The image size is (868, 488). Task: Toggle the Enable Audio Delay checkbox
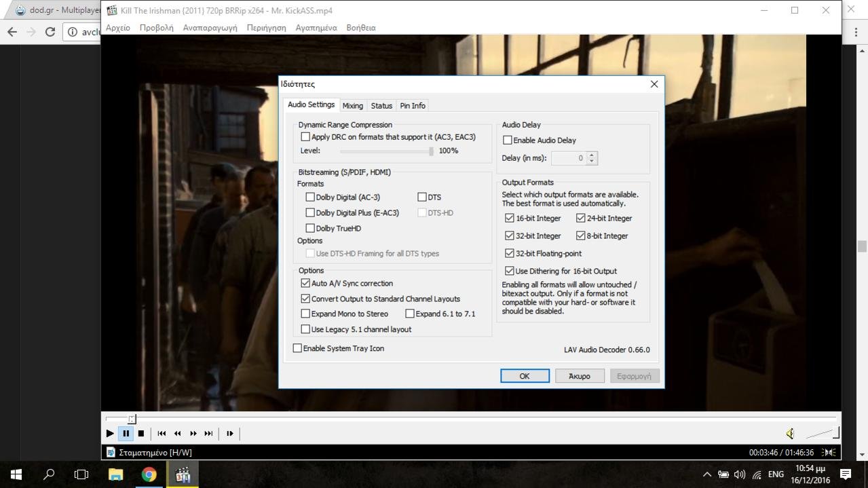click(508, 140)
